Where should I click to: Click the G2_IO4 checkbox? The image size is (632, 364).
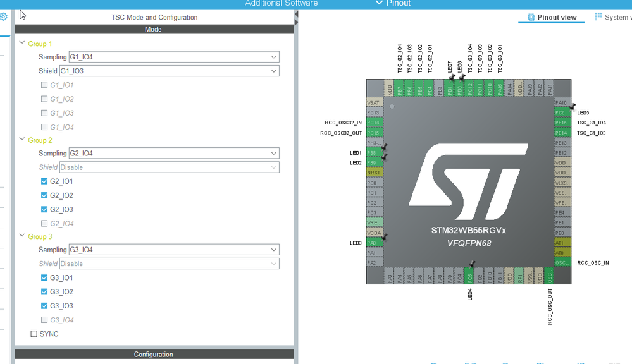[44, 224]
